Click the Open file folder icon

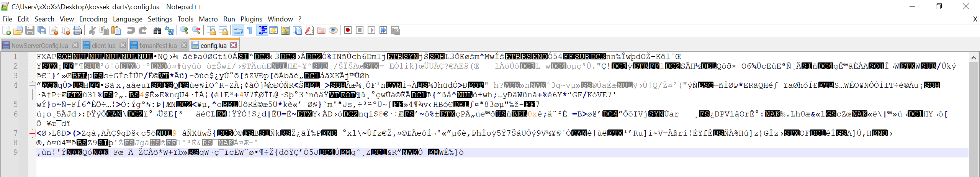[x=18, y=30]
